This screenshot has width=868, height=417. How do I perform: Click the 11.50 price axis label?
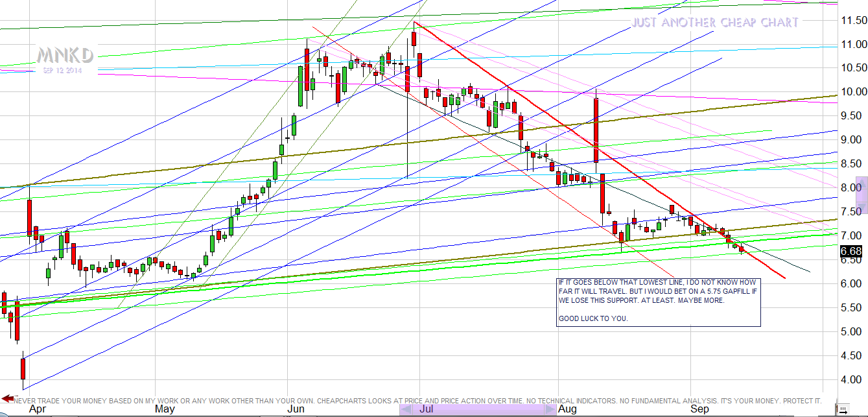850,21
